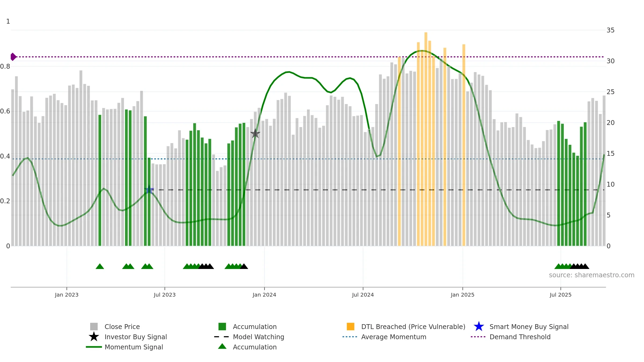Click the black star marker near Jan 2024
The width and height of the screenshot is (644, 362).
(255, 133)
